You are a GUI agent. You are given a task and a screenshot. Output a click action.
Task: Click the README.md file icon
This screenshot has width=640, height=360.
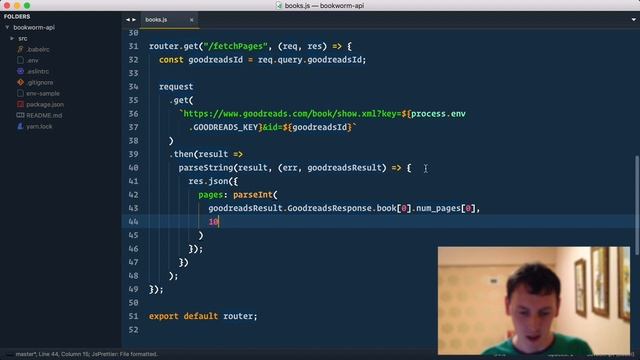point(20,115)
